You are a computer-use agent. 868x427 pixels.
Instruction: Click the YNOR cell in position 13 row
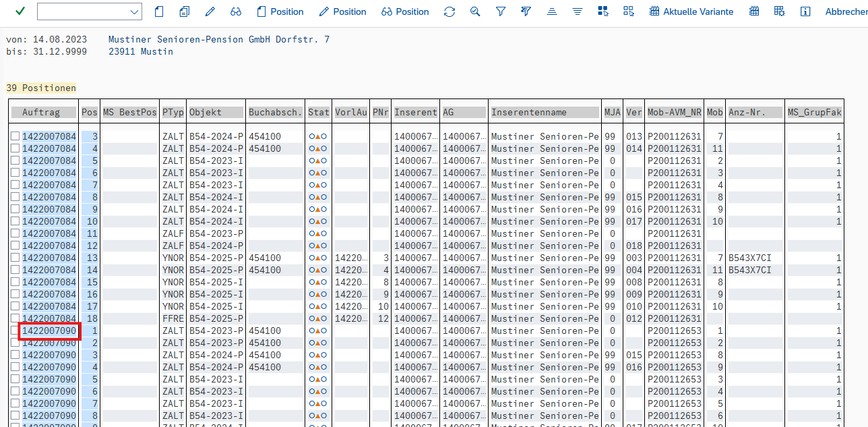point(173,258)
